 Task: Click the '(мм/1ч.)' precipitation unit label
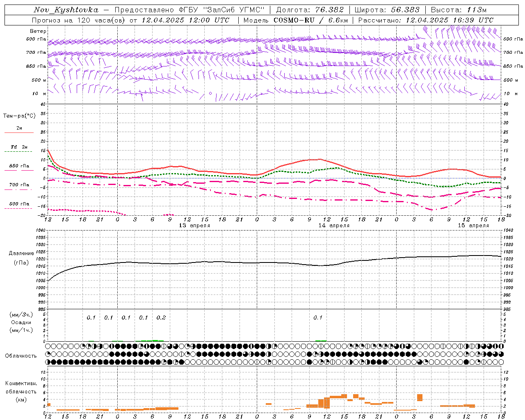pyautogui.click(x=21, y=330)
